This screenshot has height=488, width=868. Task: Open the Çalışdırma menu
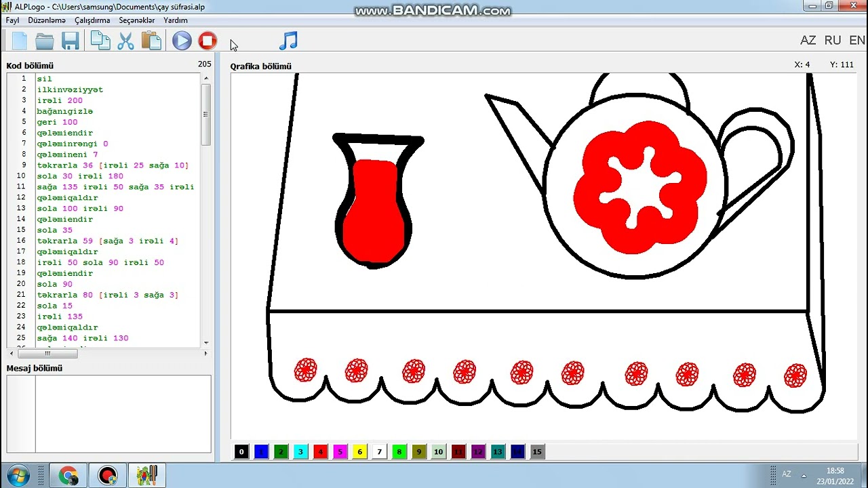click(92, 20)
